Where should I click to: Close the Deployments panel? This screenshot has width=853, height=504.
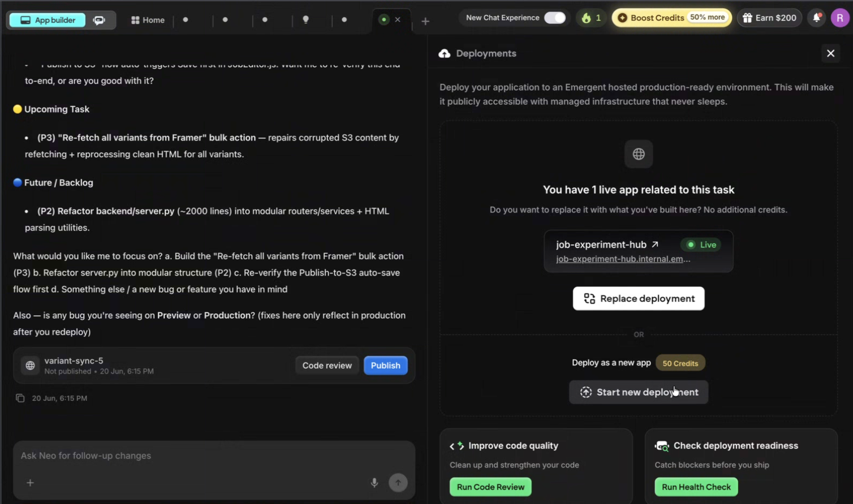tap(831, 54)
